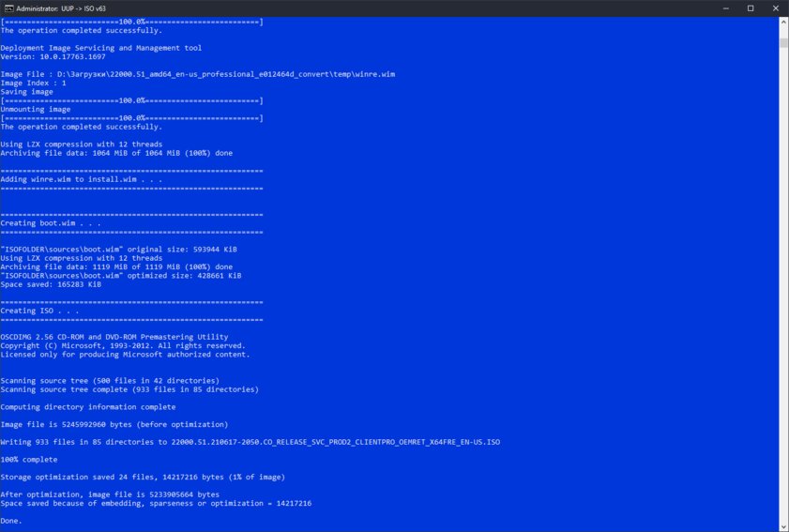Click the 'Space saved: 165283 KiB' line
This screenshot has width=789, height=532.
[51, 284]
